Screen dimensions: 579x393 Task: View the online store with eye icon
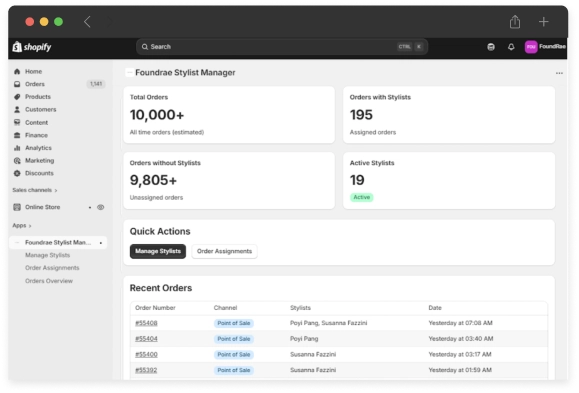pos(100,207)
